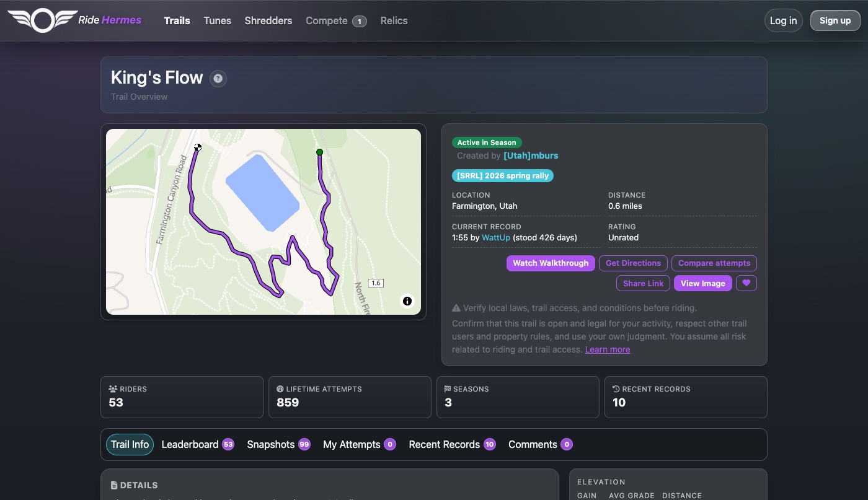This screenshot has width=868, height=500.
Task: Click the Recent Records value 10
Action: click(x=619, y=403)
